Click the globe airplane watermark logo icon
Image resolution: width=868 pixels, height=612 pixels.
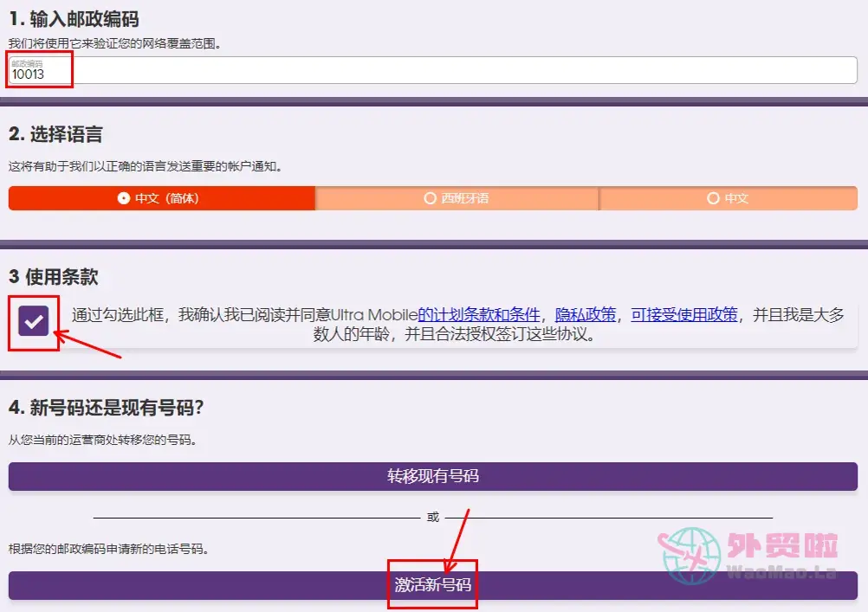pyautogui.click(x=691, y=555)
